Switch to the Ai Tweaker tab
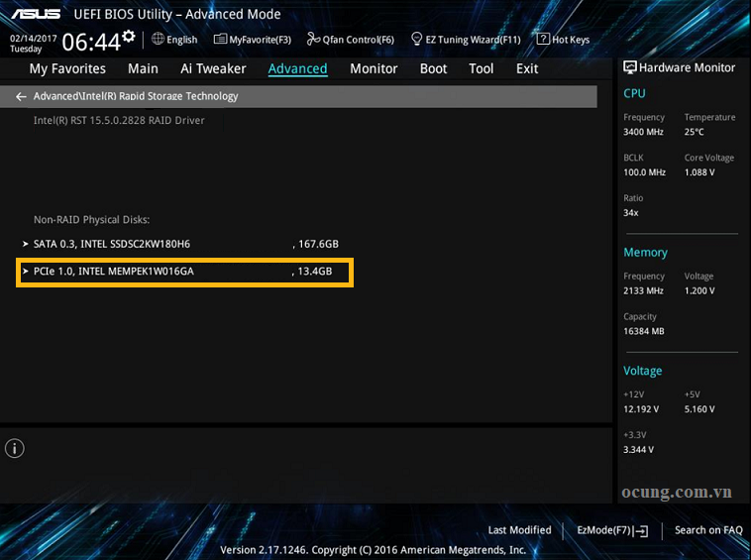 [213, 68]
